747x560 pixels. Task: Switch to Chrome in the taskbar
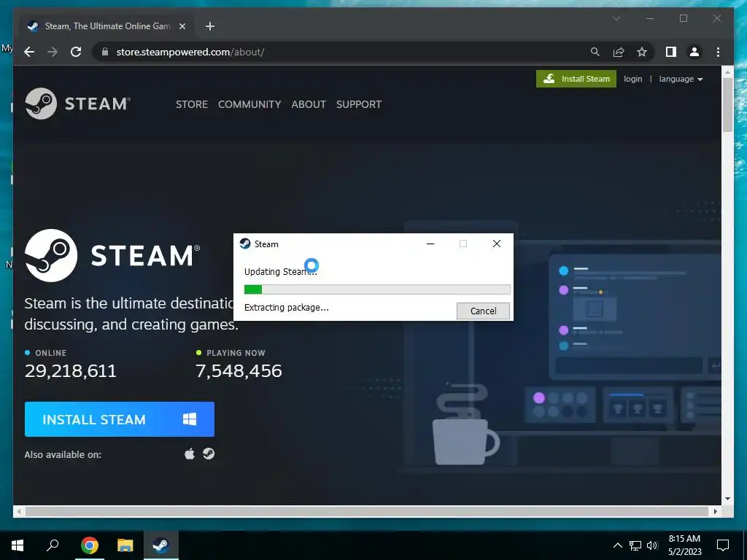[x=90, y=545]
